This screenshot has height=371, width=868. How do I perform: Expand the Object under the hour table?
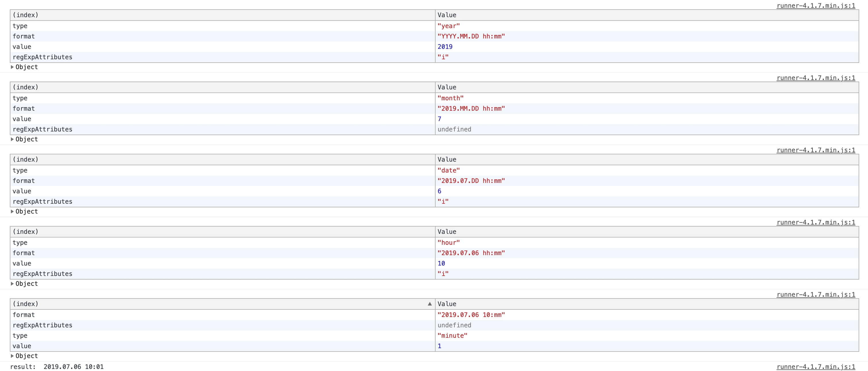point(12,284)
